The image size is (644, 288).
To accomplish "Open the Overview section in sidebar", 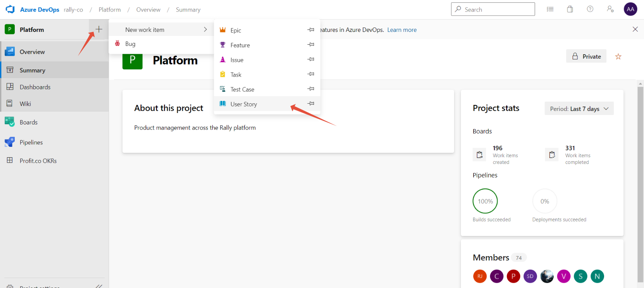I will click(54, 51).
